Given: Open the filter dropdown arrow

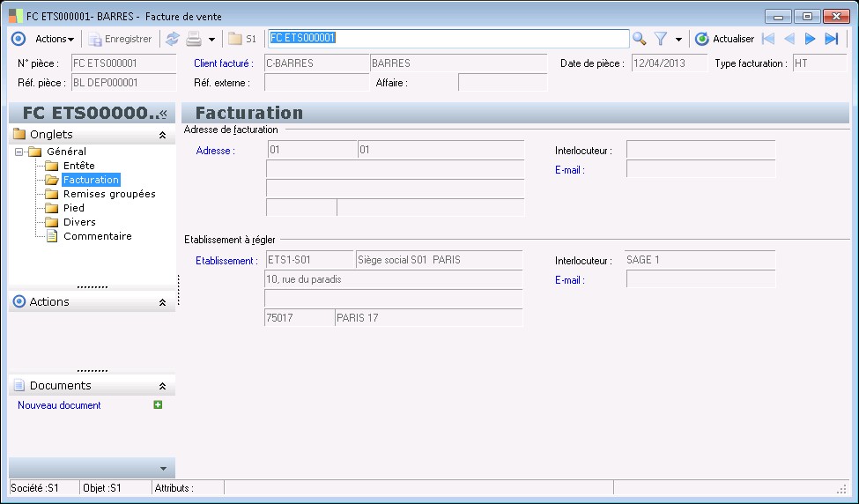Looking at the screenshot, I should 678,40.
